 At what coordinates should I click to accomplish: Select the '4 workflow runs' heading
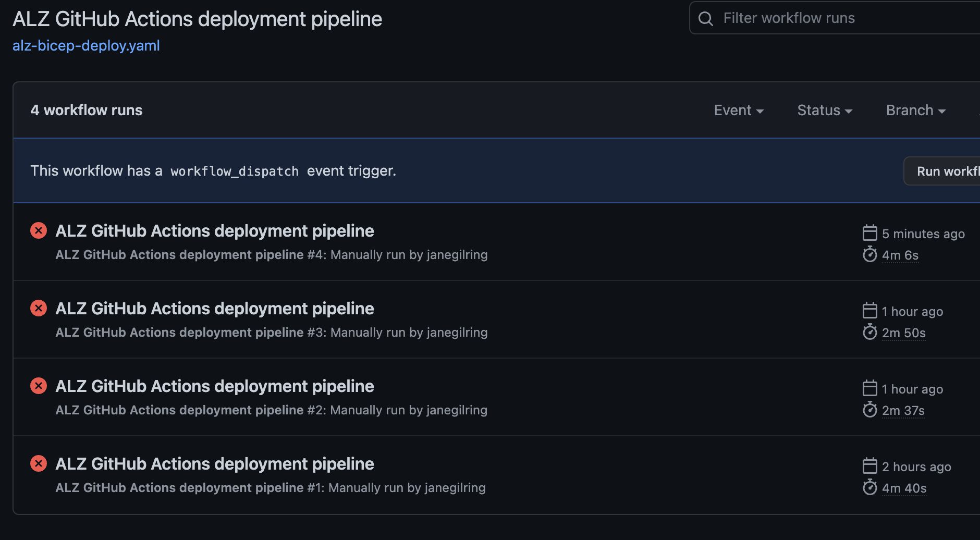click(x=87, y=110)
